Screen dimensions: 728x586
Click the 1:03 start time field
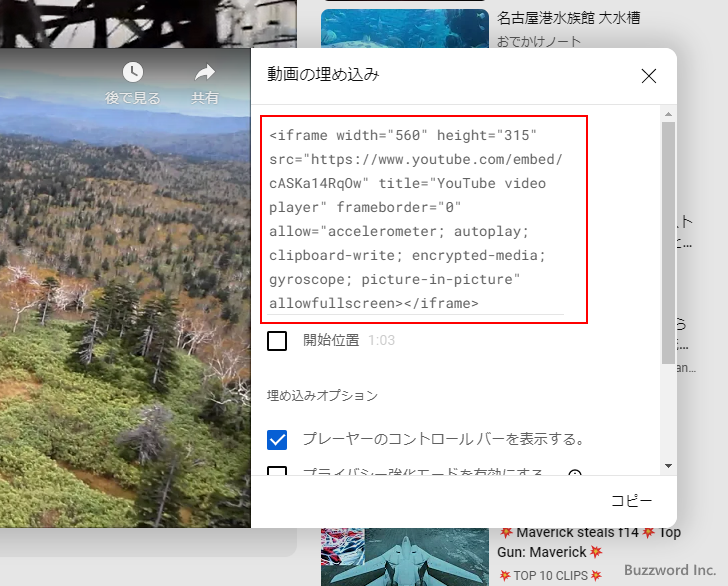point(381,340)
